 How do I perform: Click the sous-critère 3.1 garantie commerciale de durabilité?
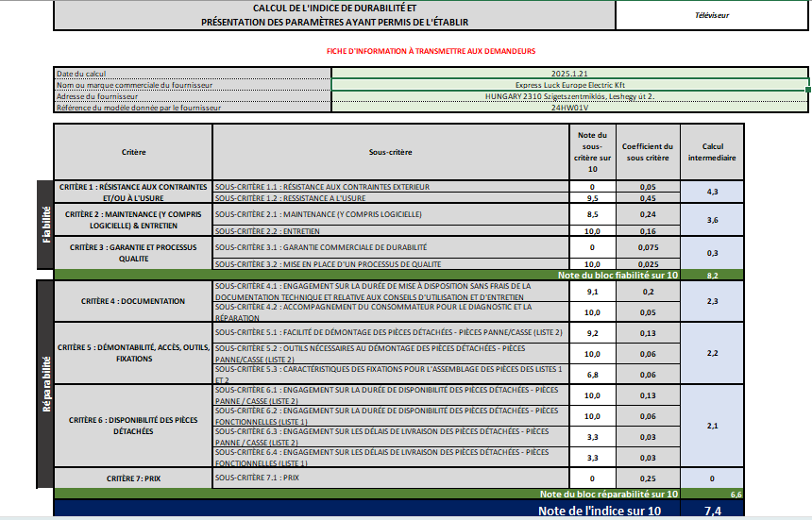click(x=391, y=247)
